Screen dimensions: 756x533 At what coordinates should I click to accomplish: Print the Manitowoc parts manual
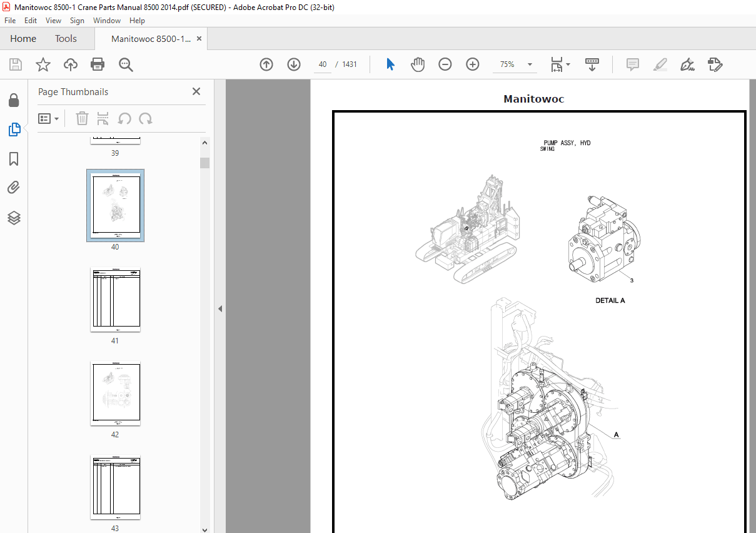[x=98, y=64]
